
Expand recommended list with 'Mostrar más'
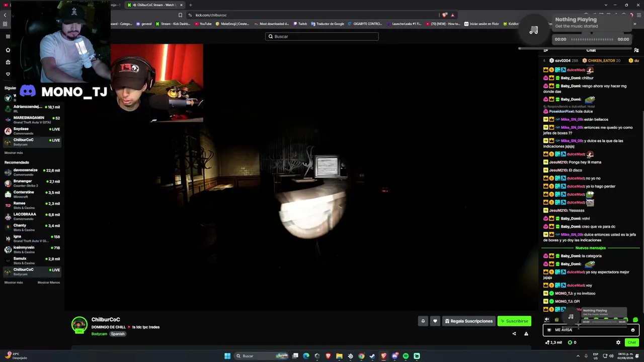(x=14, y=283)
